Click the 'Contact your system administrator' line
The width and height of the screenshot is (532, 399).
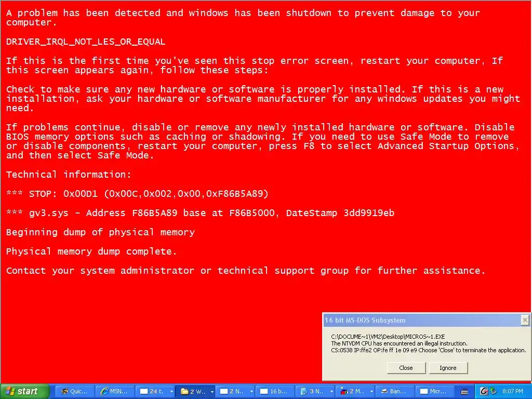[246, 270]
